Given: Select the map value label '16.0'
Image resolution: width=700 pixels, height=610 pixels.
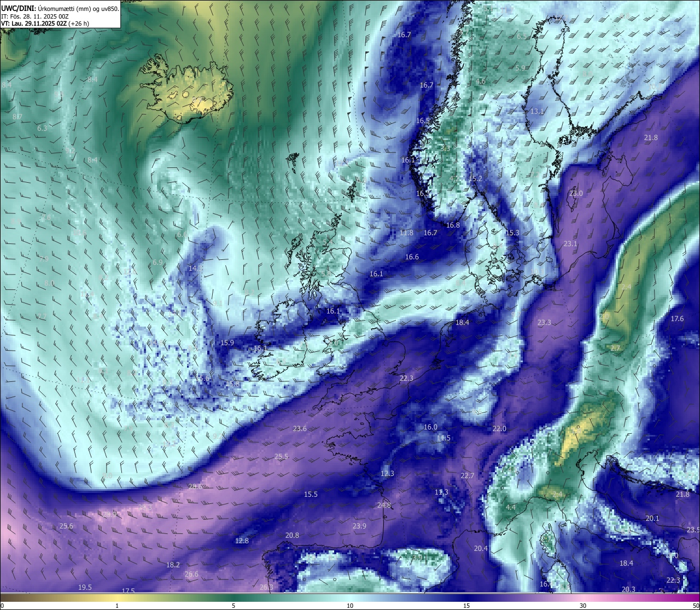Looking at the screenshot, I should click(x=430, y=427).
